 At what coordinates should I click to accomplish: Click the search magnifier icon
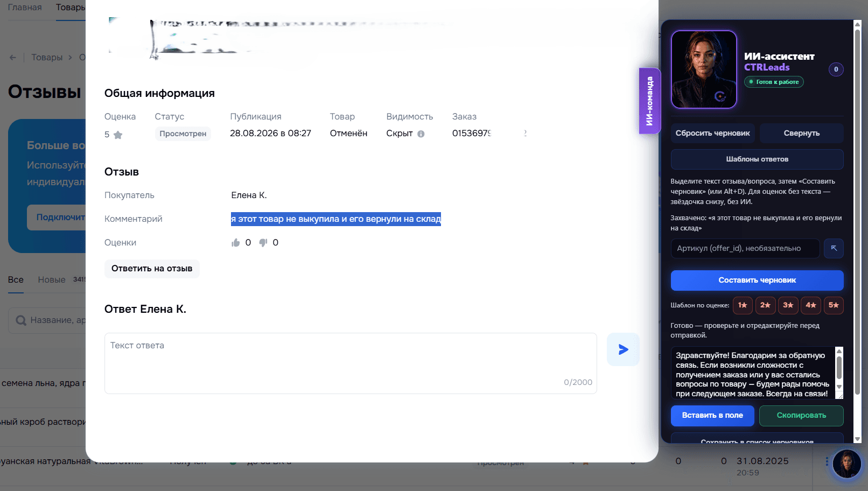tap(21, 320)
